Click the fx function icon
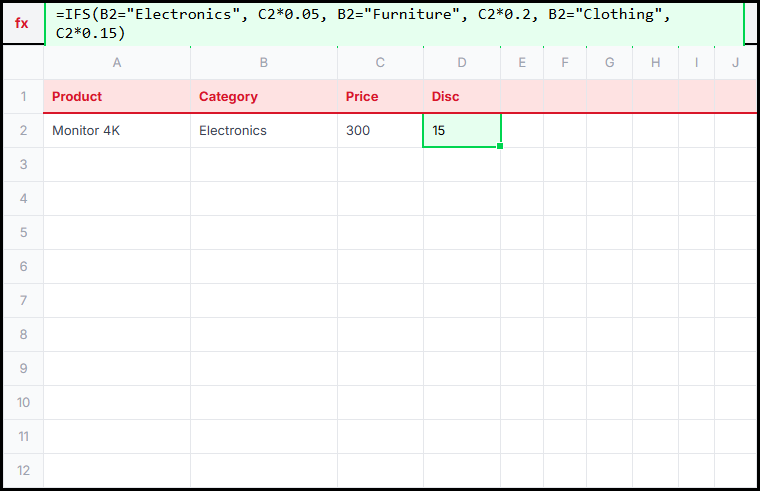 point(22,23)
